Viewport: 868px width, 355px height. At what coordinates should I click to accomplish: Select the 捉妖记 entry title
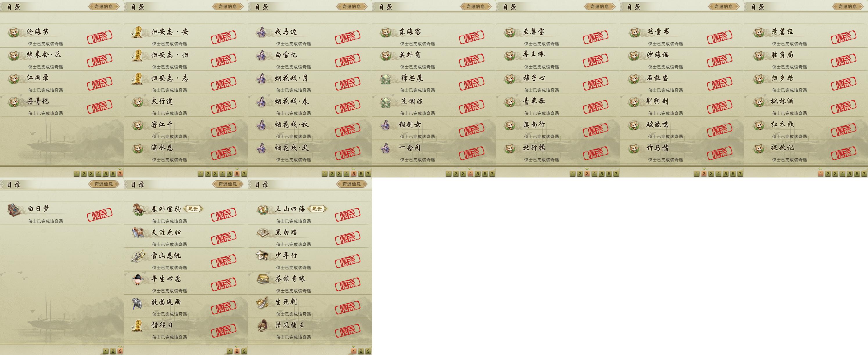(782, 148)
